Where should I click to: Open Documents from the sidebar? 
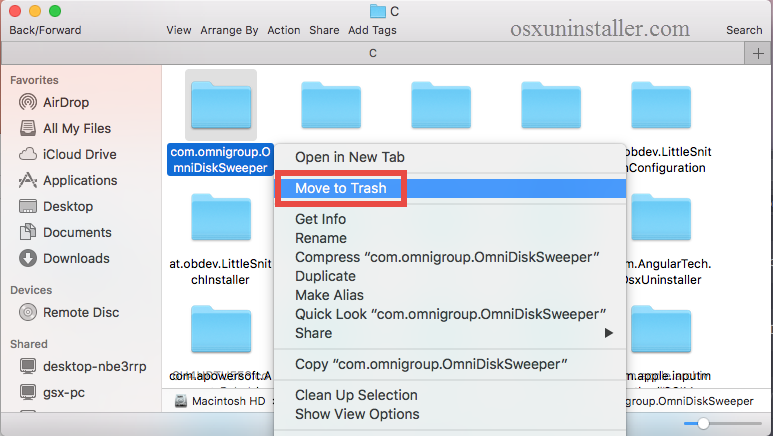click(65, 232)
